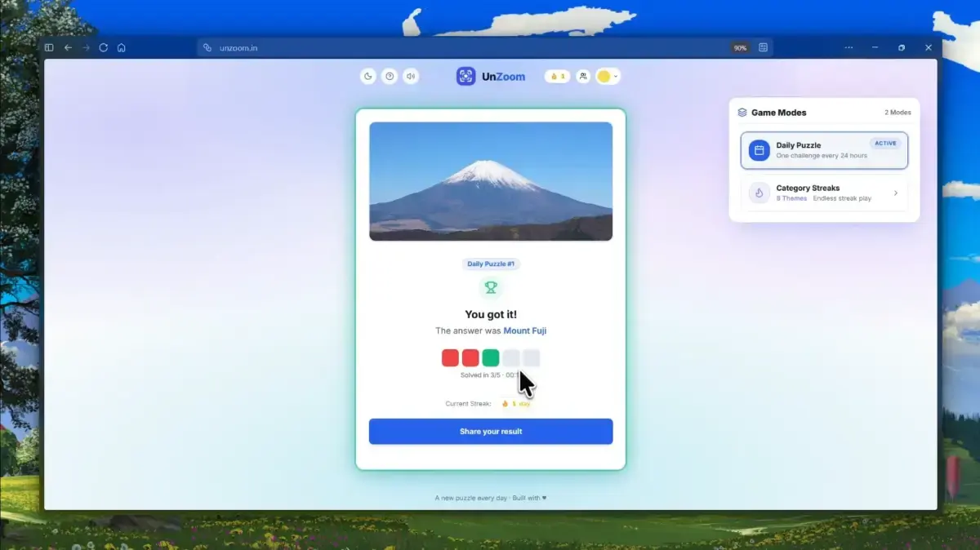Open the help question mark icon
Screen dimensions: 980x550
(390, 77)
